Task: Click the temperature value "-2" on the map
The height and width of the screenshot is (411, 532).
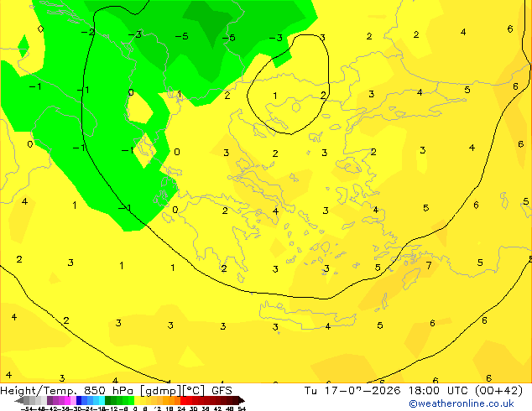Action: point(88,33)
